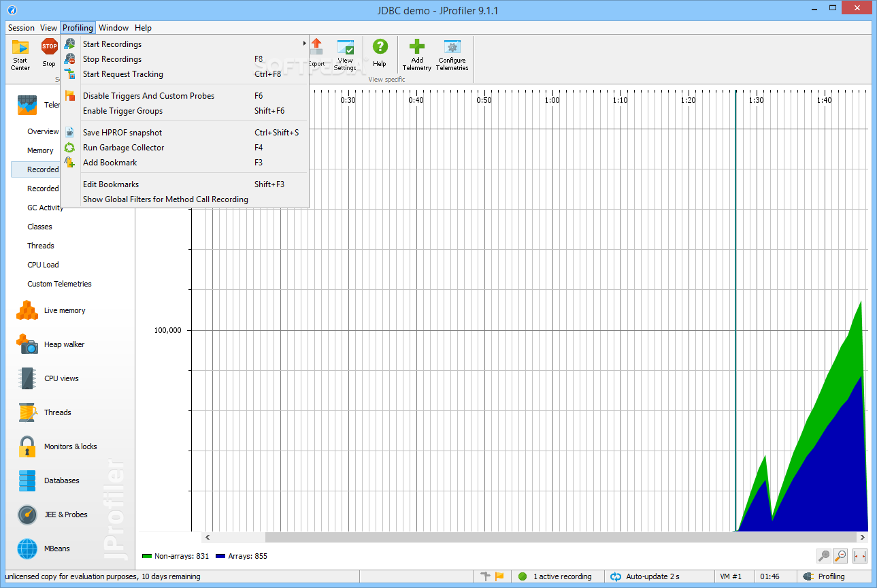The image size is (877, 588).
Task: Click the green active recording indicator
Action: click(x=523, y=576)
